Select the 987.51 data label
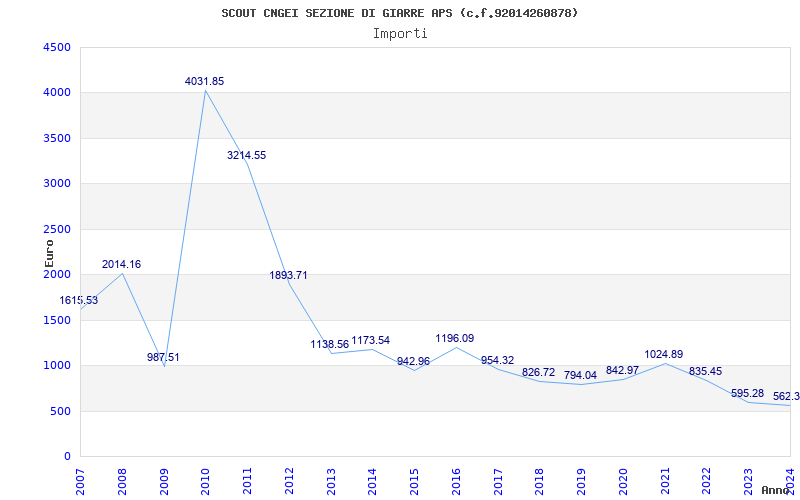Viewport: 800px width, 500px height. [x=163, y=357]
